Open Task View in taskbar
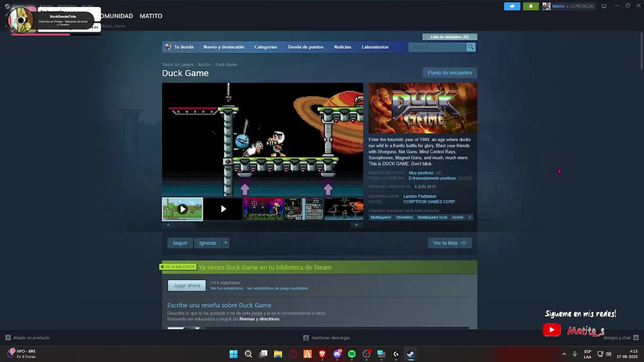 [263, 354]
